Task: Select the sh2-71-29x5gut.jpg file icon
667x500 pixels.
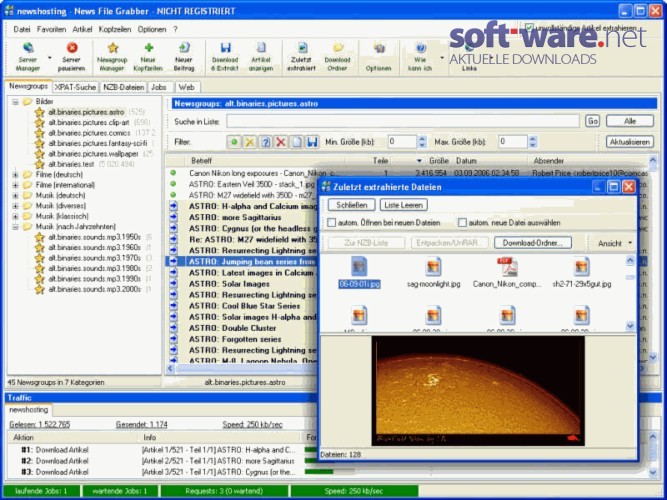Action: tap(581, 267)
